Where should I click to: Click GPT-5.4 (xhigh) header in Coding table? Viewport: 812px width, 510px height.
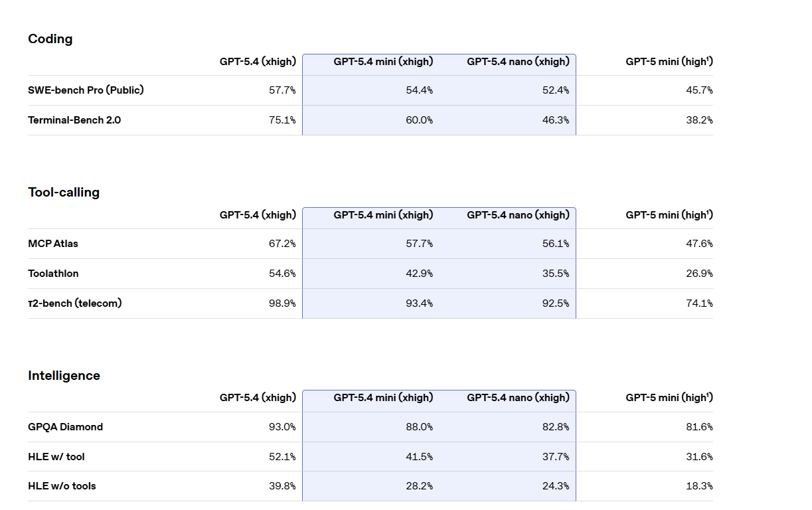click(x=258, y=62)
